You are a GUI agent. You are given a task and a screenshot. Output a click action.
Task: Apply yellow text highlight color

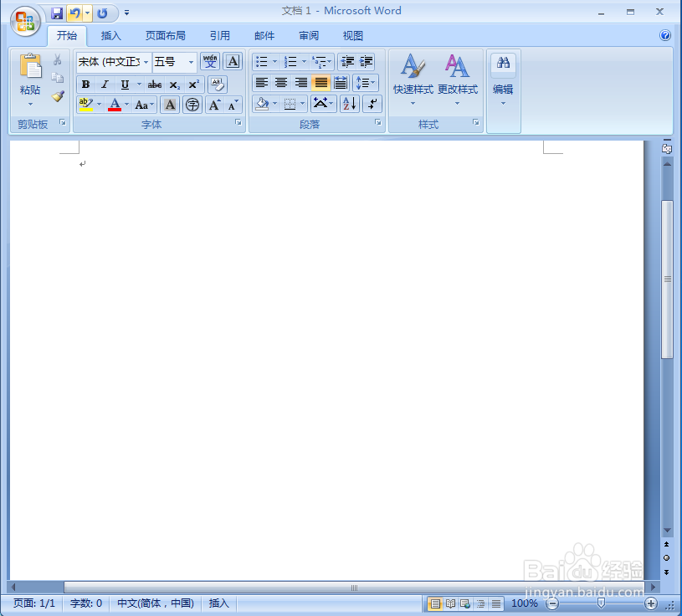[x=86, y=105]
